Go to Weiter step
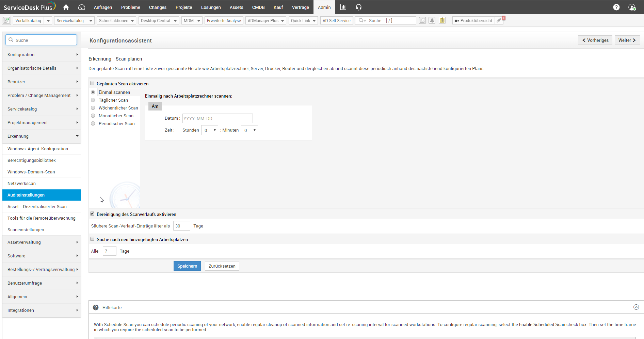This screenshot has width=644, height=339. [627, 40]
